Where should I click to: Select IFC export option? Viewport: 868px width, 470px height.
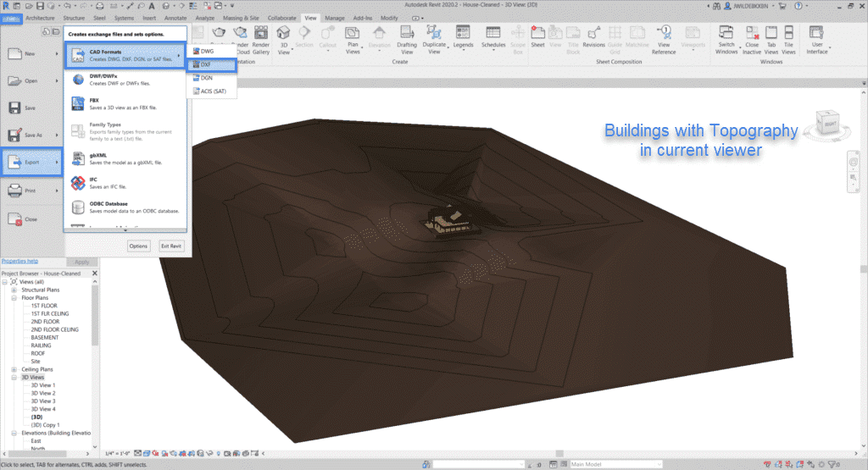pos(125,183)
